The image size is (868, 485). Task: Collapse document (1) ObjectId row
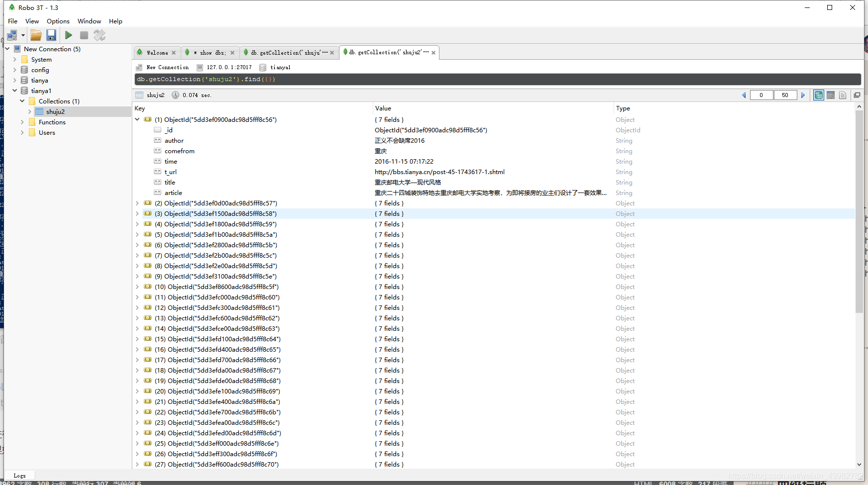[137, 119]
